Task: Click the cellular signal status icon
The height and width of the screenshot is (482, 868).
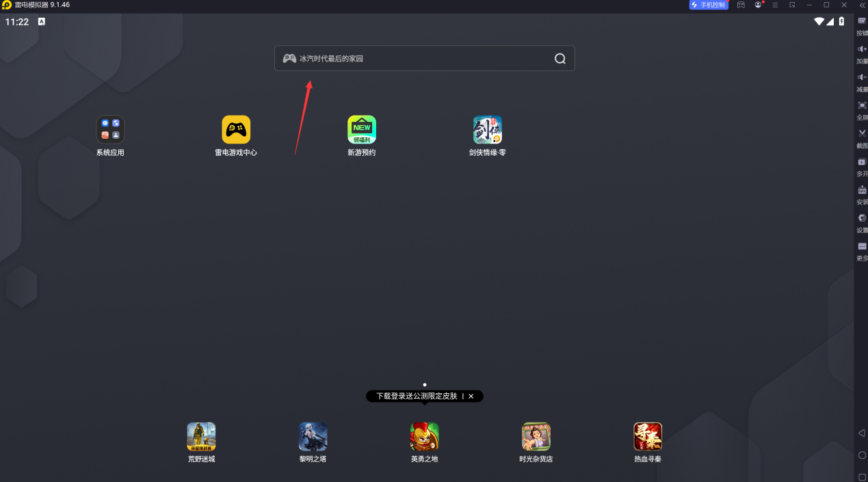Action: tap(830, 22)
